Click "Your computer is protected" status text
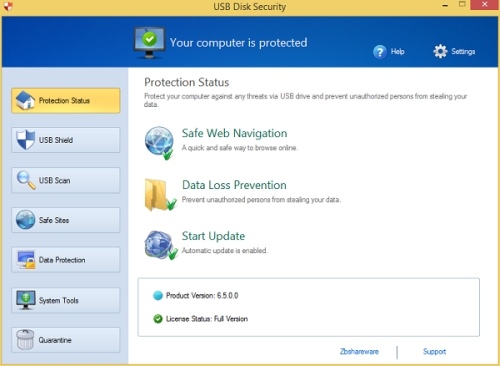 [x=238, y=43]
